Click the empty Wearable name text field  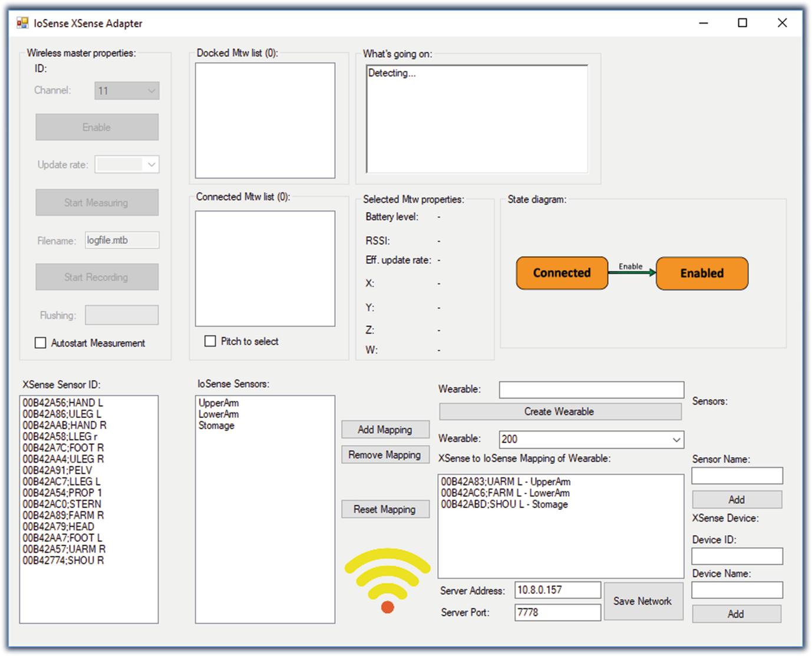[x=592, y=390]
